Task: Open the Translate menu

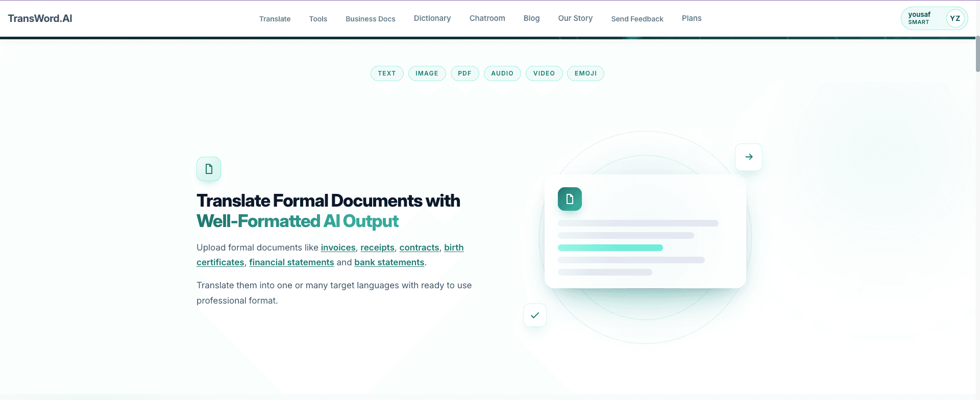Action: pos(275,19)
